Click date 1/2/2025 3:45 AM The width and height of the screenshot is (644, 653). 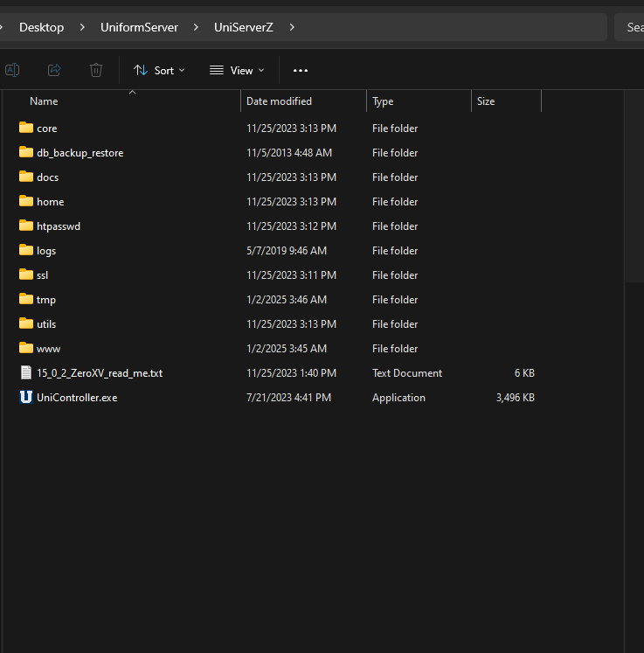pos(287,349)
